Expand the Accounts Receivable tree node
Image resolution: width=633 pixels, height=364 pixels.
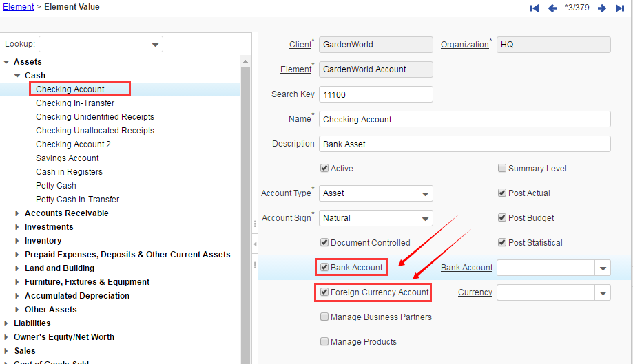pyautogui.click(x=17, y=213)
